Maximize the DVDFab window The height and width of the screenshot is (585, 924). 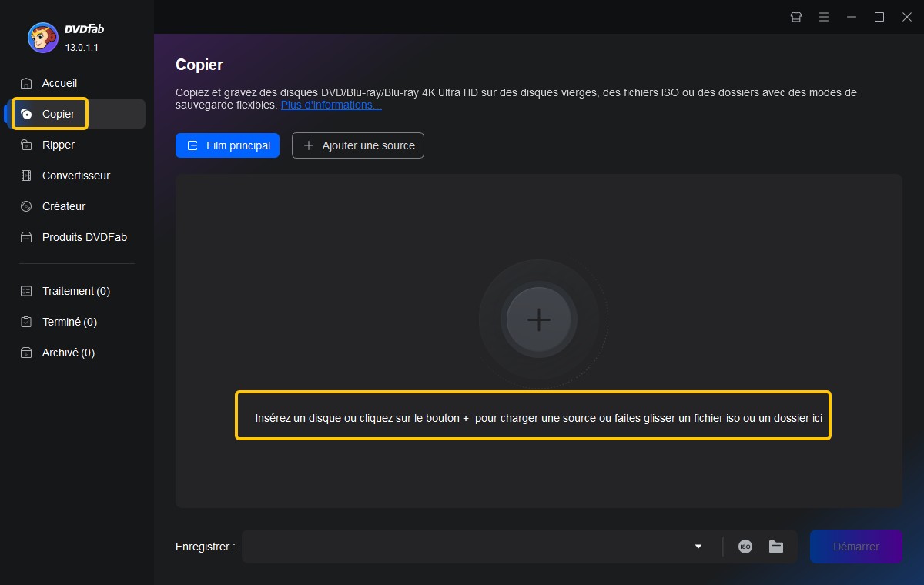pos(879,17)
